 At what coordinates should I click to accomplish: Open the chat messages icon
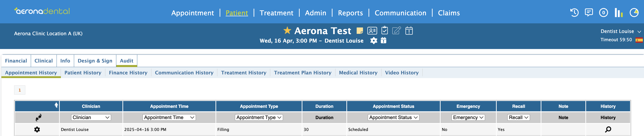tap(589, 13)
